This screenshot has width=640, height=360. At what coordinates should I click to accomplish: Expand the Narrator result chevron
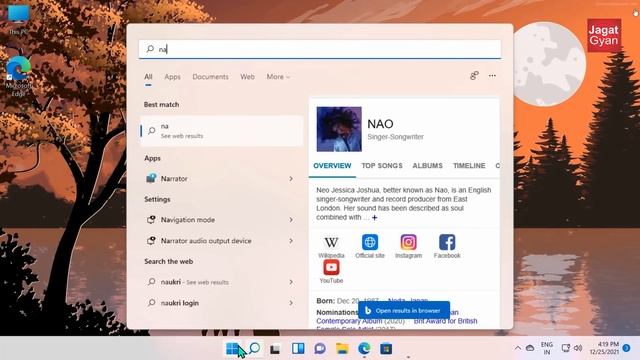(291, 179)
